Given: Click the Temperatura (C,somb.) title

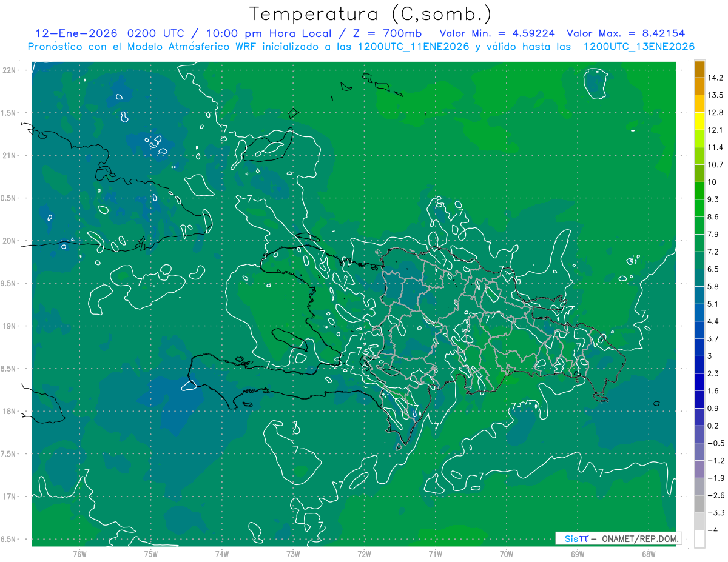Looking at the screenshot, I should 370,15.
